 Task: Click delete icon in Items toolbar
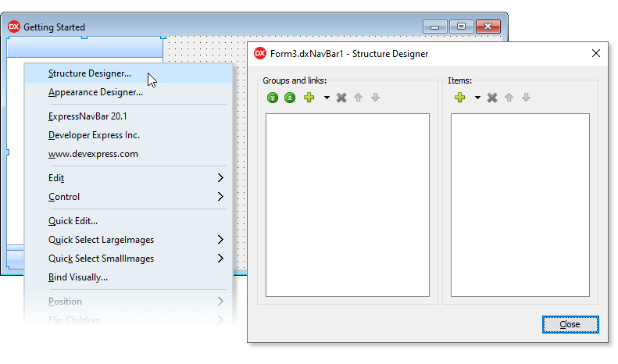click(492, 98)
